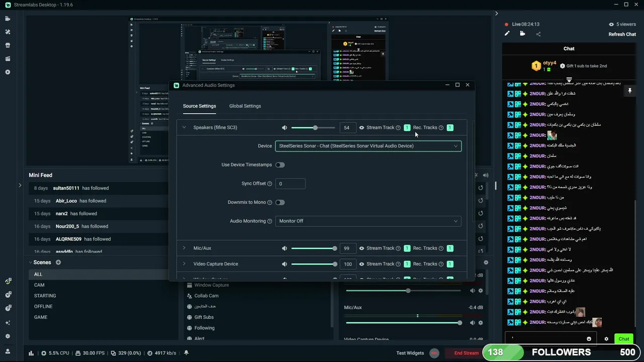
Task: Toggle Downmix to Mono switch
Action: click(280, 203)
